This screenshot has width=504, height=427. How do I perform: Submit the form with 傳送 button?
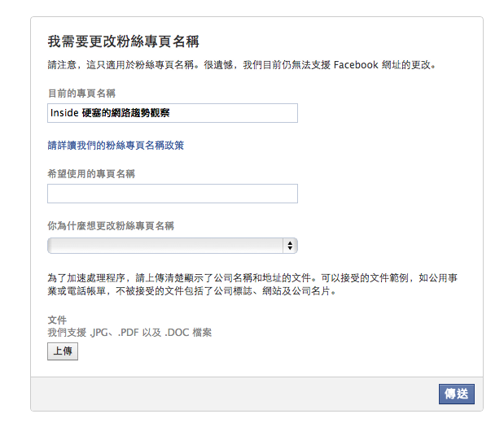coord(457,394)
